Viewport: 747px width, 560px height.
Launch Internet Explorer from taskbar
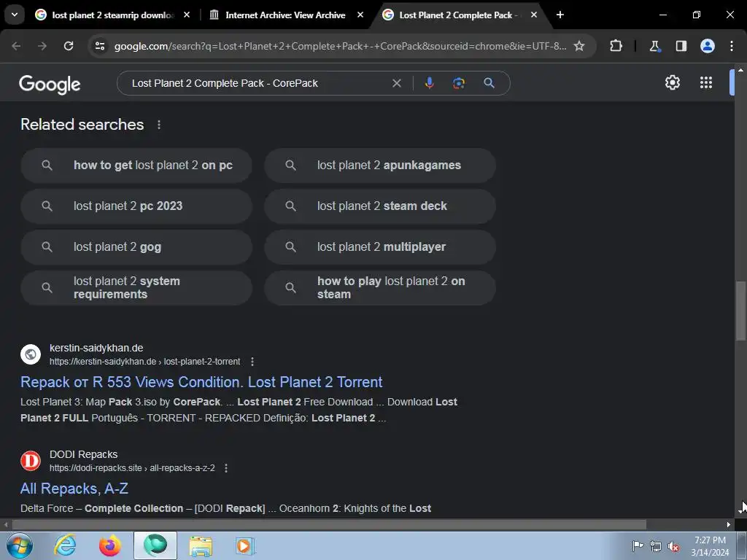[65, 545]
